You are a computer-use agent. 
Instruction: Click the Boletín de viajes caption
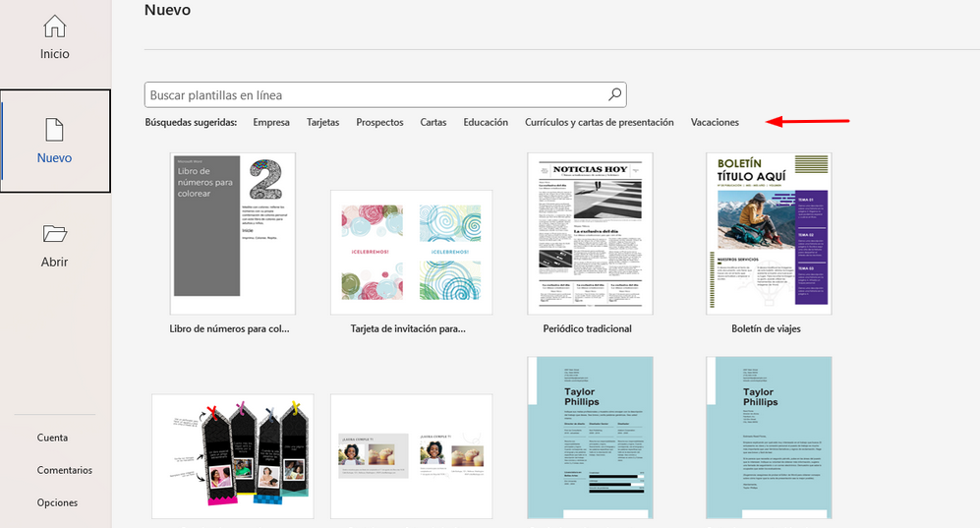pyautogui.click(x=767, y=328)
